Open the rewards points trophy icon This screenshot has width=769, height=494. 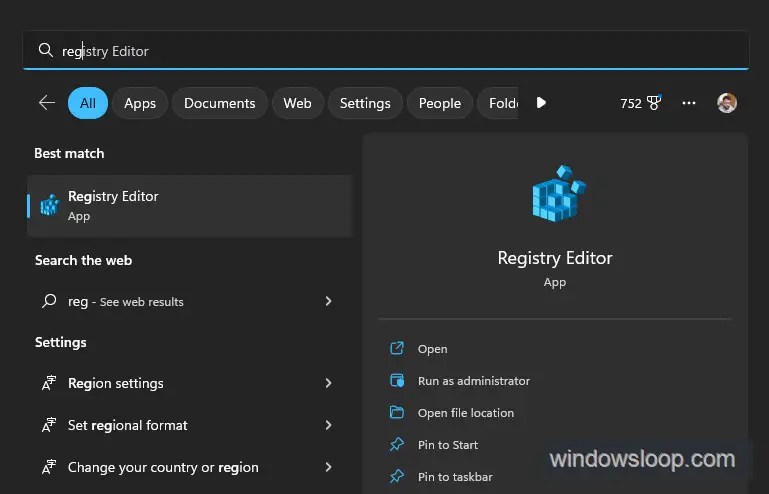[x=654, y=103]
